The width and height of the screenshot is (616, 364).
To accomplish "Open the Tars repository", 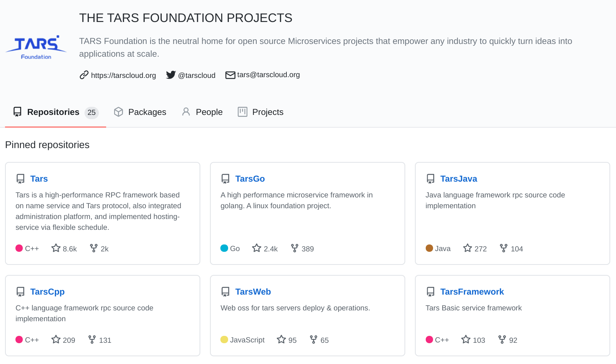I will pyautogui.click(x=39, y=179).
